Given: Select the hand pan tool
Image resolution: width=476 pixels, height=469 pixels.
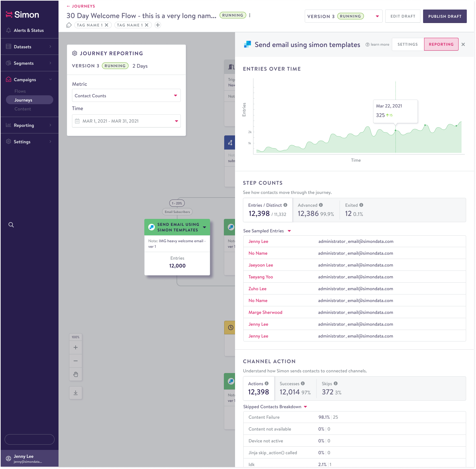Looking at the screenshot, I should [76, 374].
